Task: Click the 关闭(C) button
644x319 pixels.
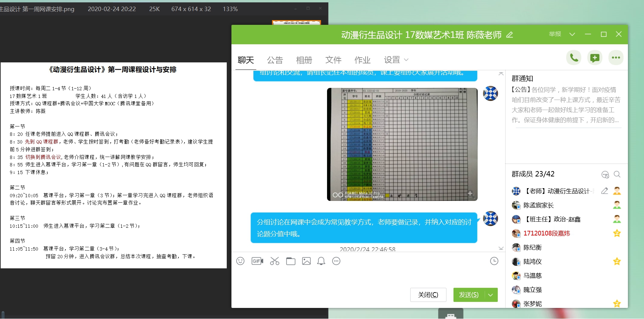Action: click(428, 295)
